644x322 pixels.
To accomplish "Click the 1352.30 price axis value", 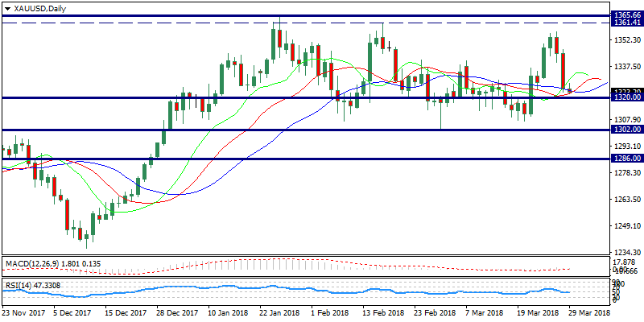I will 626,39.
